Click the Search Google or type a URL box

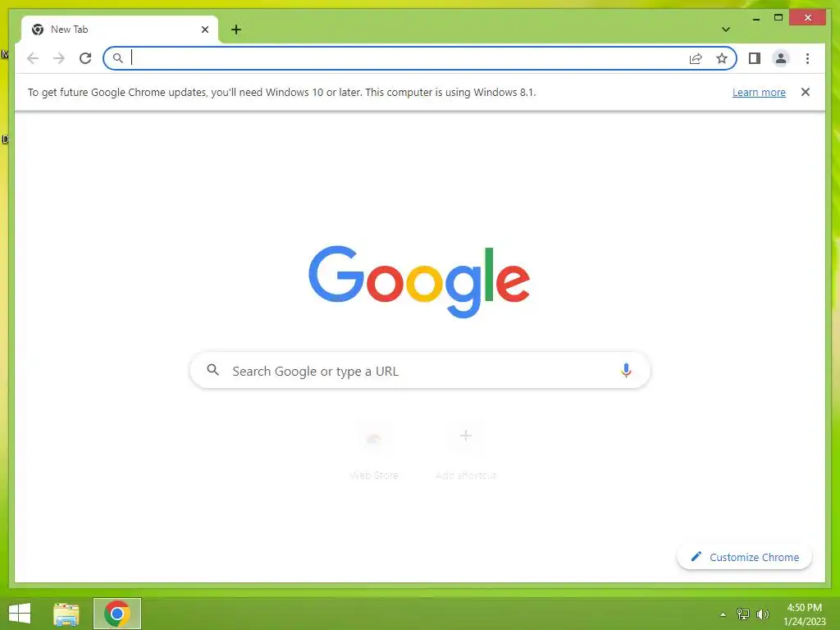pos(420,370)
